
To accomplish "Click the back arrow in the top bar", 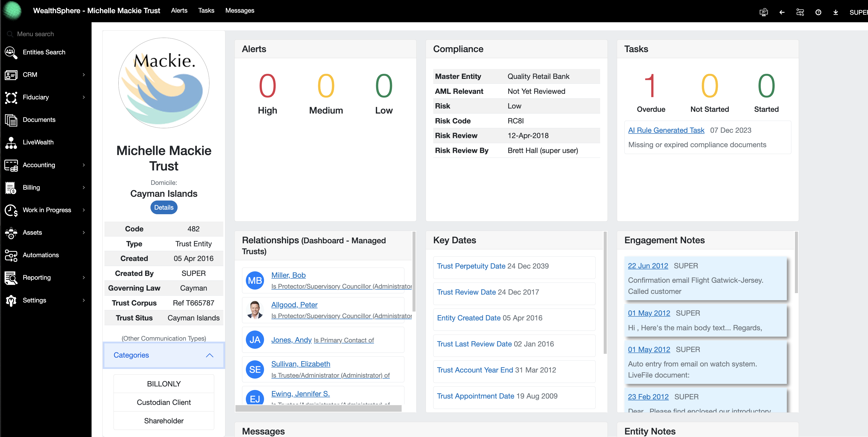I will [782, 12].
